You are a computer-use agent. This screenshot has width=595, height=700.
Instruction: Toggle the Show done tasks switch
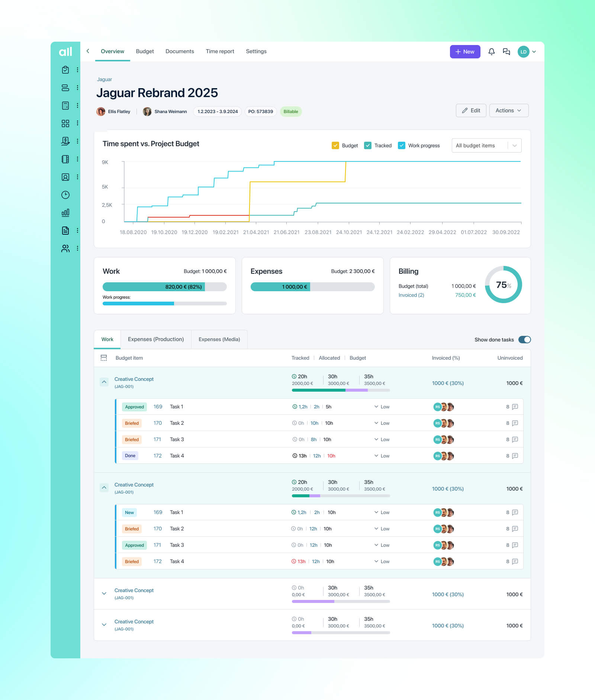(524, 340)
